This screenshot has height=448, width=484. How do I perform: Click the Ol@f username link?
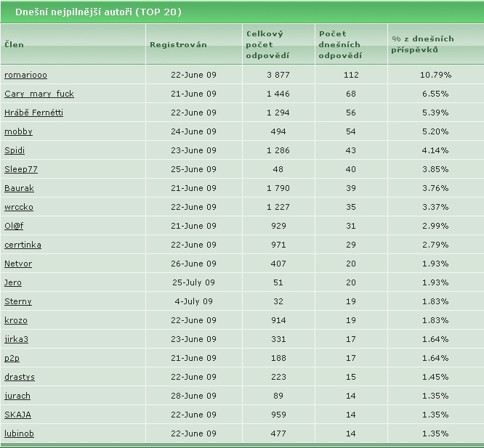(14, 226)
